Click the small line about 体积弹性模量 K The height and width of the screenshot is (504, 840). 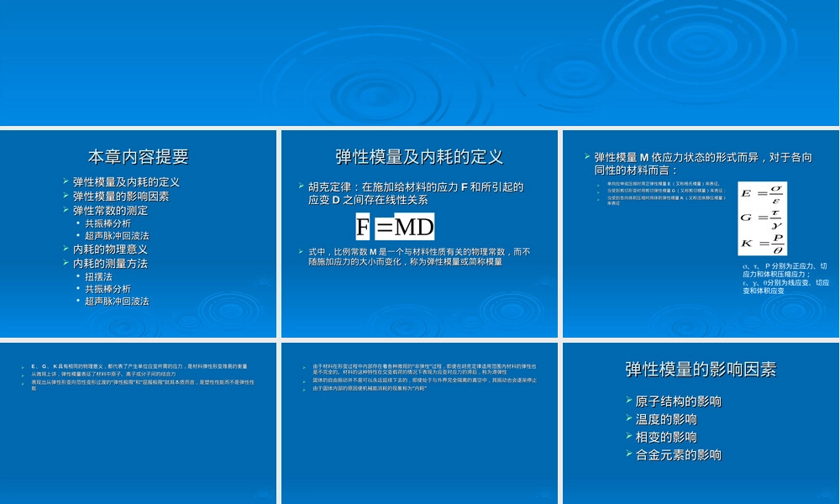coord(666,200)
